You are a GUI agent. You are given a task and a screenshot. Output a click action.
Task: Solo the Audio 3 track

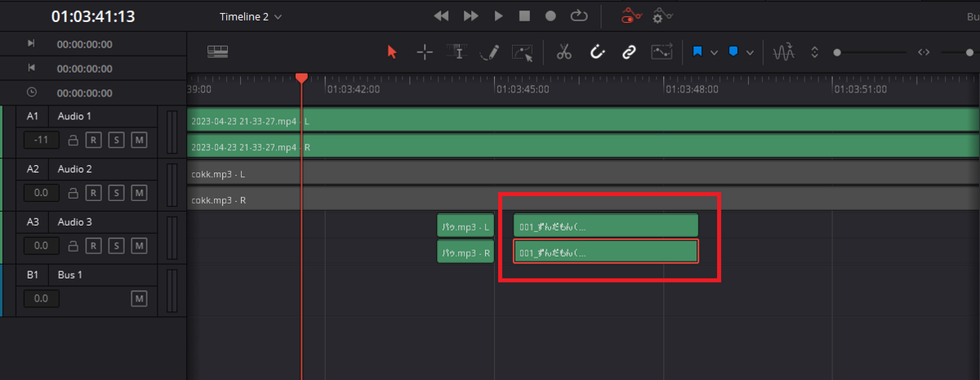(x=117, y=245)
